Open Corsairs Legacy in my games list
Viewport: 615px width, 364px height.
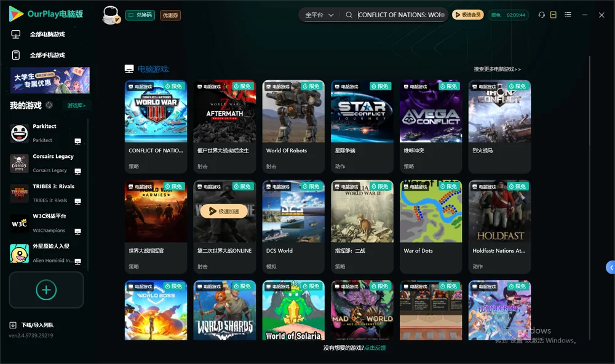click(46, 163)
